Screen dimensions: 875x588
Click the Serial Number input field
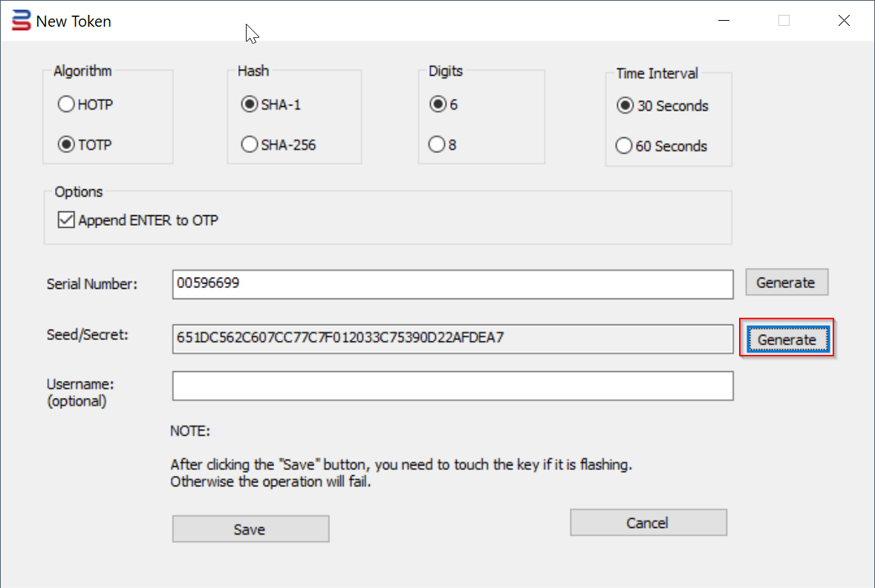pyautogui.click(x=452, y=284)
